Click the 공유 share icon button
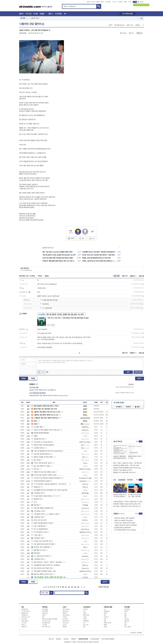This screenshot has height=644, width=163. click(82, 238)
